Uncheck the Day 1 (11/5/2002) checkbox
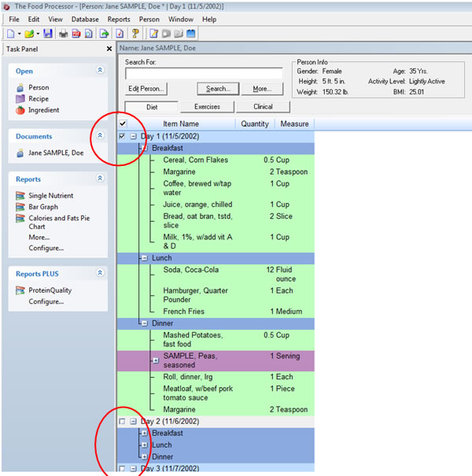The image size is (472, 476). point(122,136)
